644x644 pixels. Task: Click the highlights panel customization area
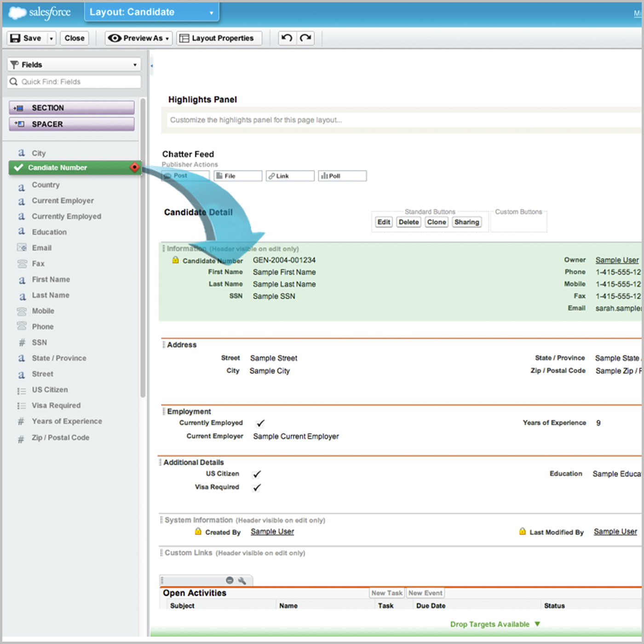coord(404,120)
